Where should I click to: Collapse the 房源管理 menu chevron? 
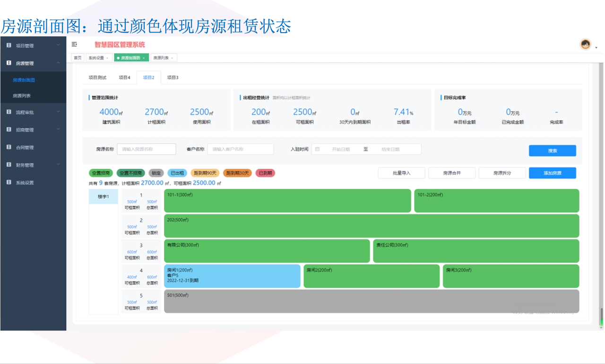(58, 63)
